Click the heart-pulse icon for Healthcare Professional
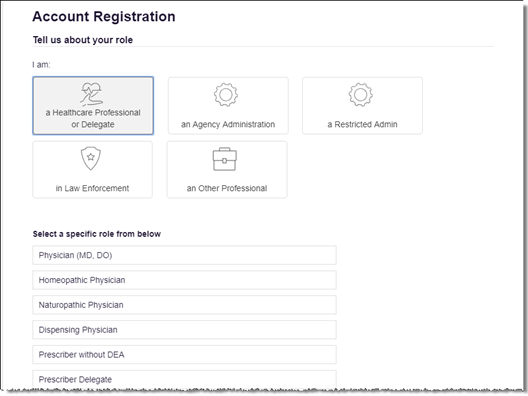 pyautogui.click(x=91, y=94)
